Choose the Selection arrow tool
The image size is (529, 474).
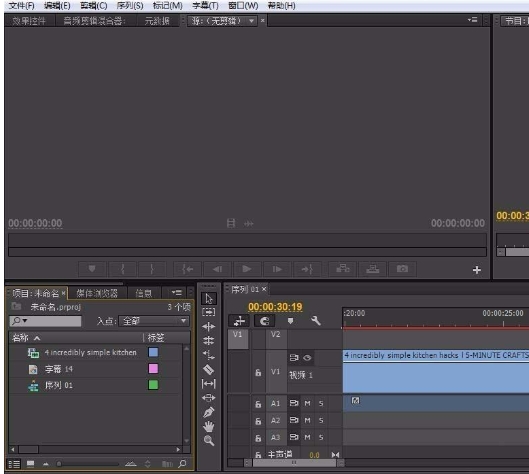point(208,299)
